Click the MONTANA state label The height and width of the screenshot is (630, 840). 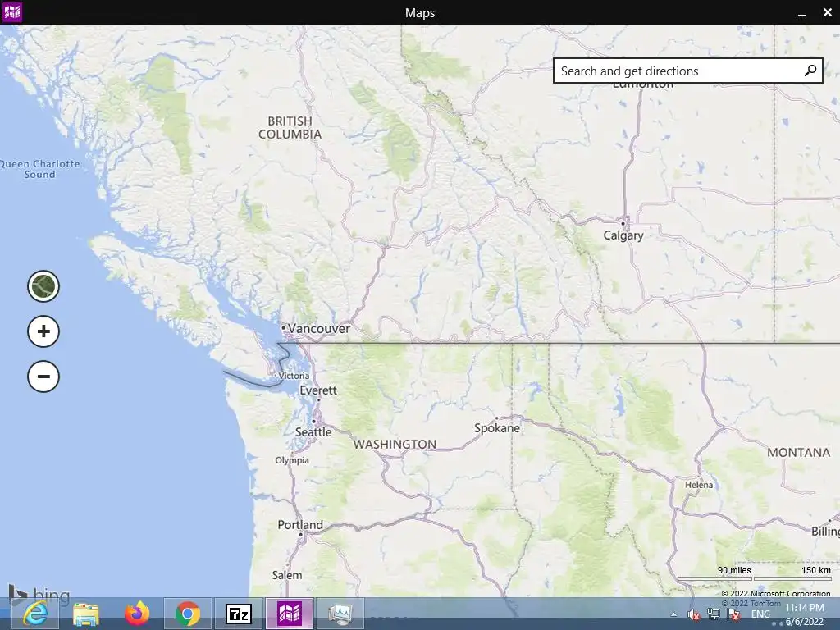click(x=799, y=453)
